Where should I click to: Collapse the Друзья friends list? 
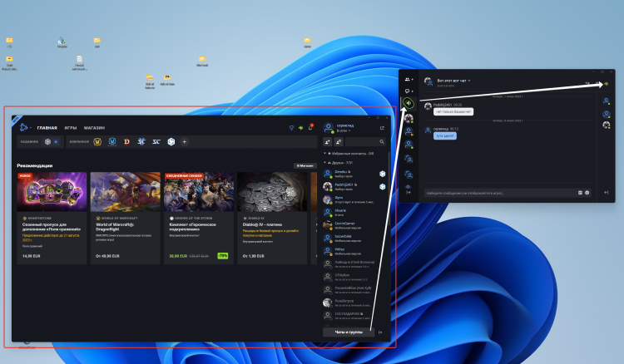pyautogui.click(x=324, y=162)
